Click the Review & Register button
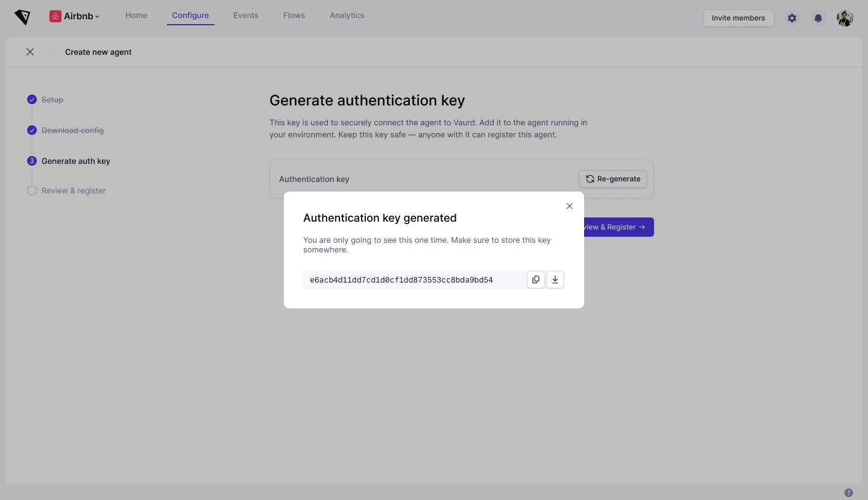 point(618,227)
